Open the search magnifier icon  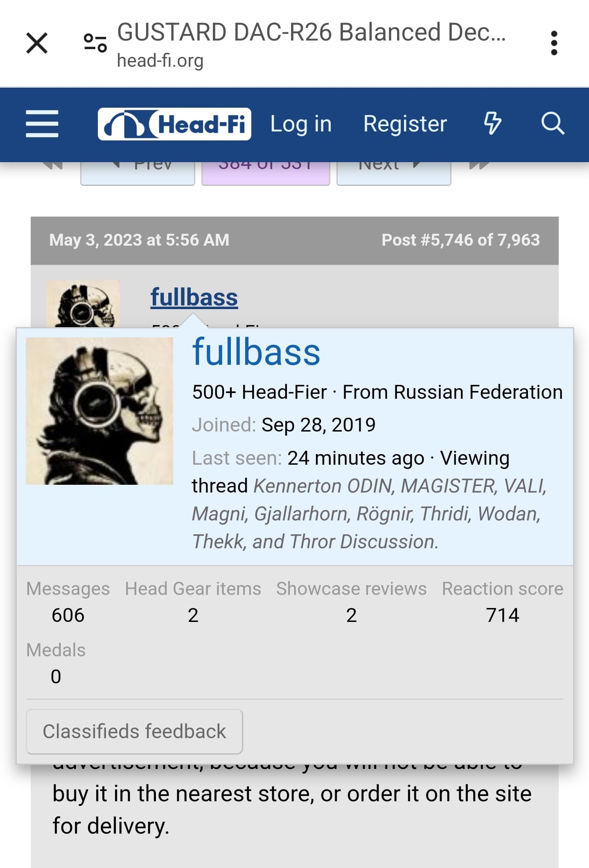(x=553, y=124)
